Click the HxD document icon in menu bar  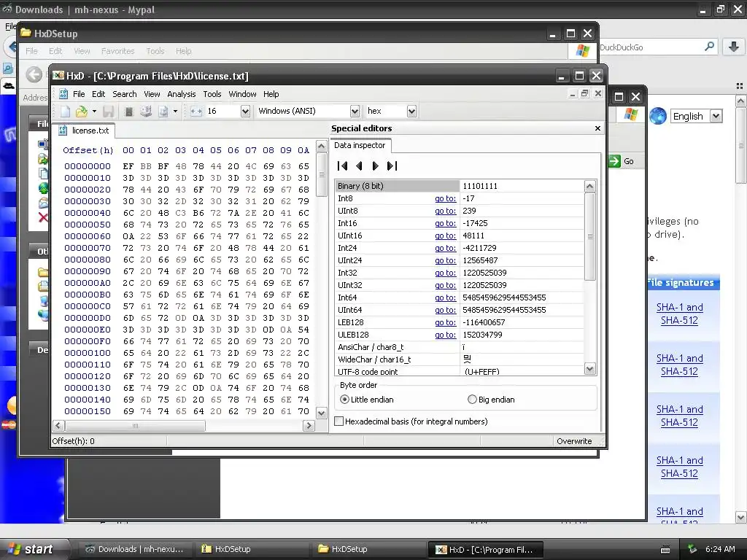tap(63, 94)
